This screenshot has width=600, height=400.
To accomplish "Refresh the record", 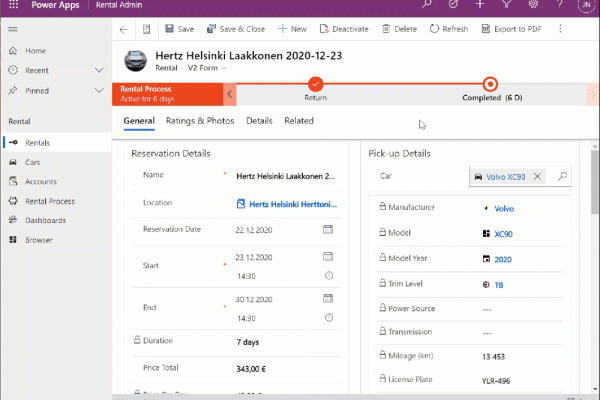I will point(449,29).
